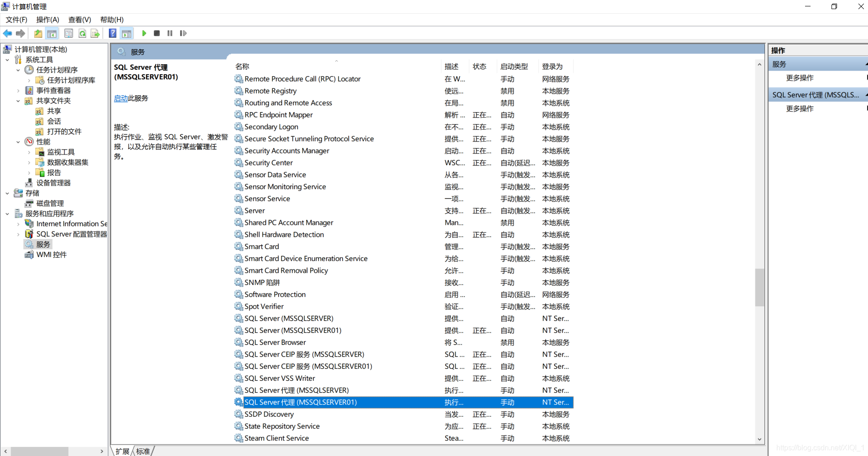868x456 pixels.
Task: Go up one level with the folder icon
Action: click(x=38, y=33)
